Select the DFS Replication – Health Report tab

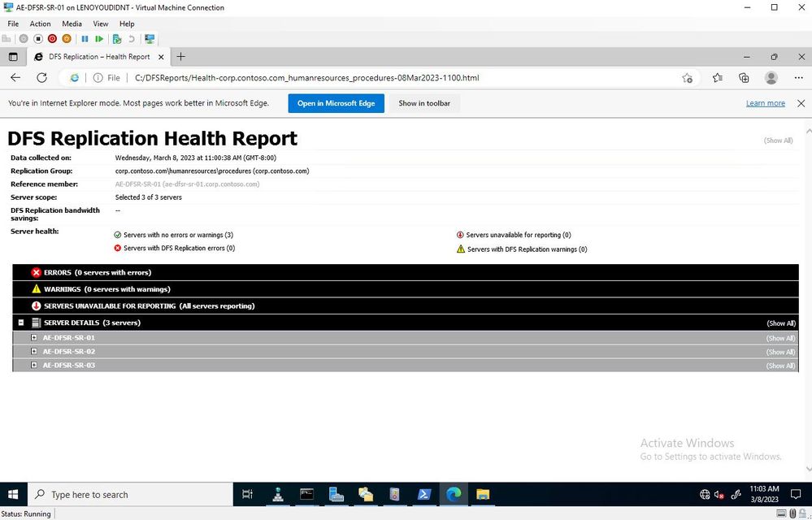coord(98,57)
